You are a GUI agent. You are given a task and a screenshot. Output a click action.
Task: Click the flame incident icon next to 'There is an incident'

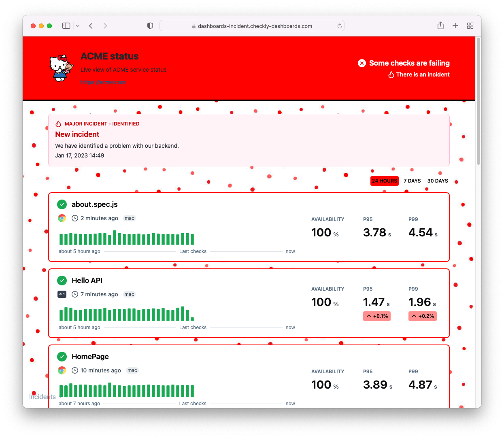(391, 74)
